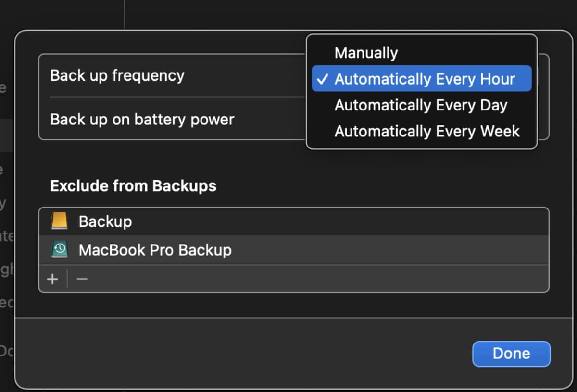Select the Backup entry in exclusion list
577x392 pixels.
coord(105,221)
